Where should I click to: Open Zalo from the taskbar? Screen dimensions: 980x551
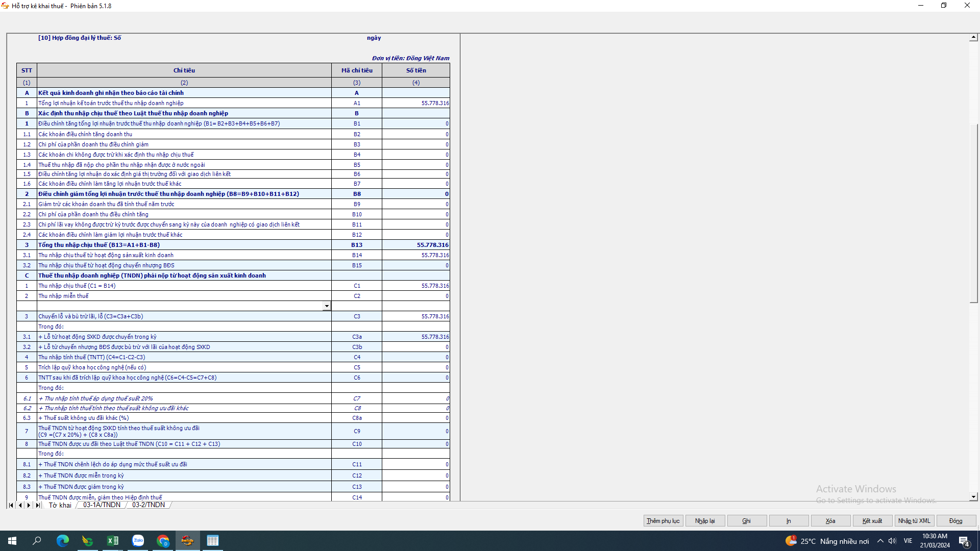point(138,541)
